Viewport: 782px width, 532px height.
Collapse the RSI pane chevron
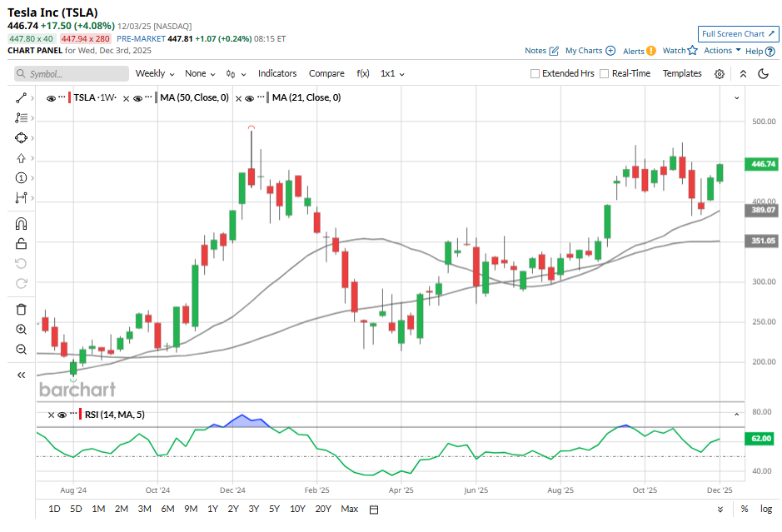(737, 415)
